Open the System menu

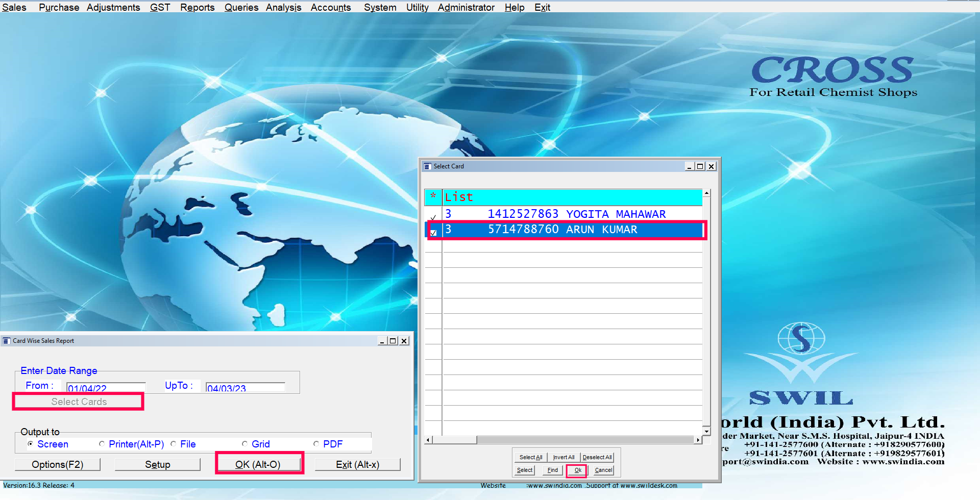pos(380,7)
